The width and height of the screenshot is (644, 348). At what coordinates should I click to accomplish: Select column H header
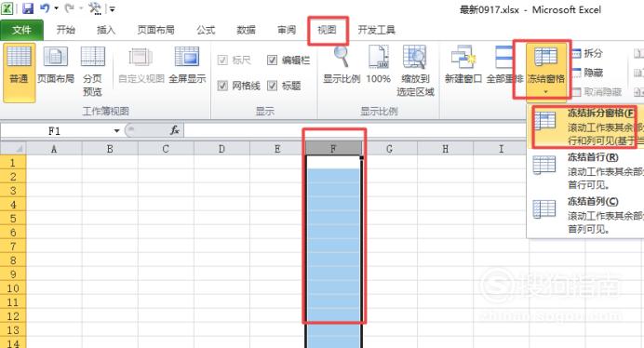click(x=445, y=149)
